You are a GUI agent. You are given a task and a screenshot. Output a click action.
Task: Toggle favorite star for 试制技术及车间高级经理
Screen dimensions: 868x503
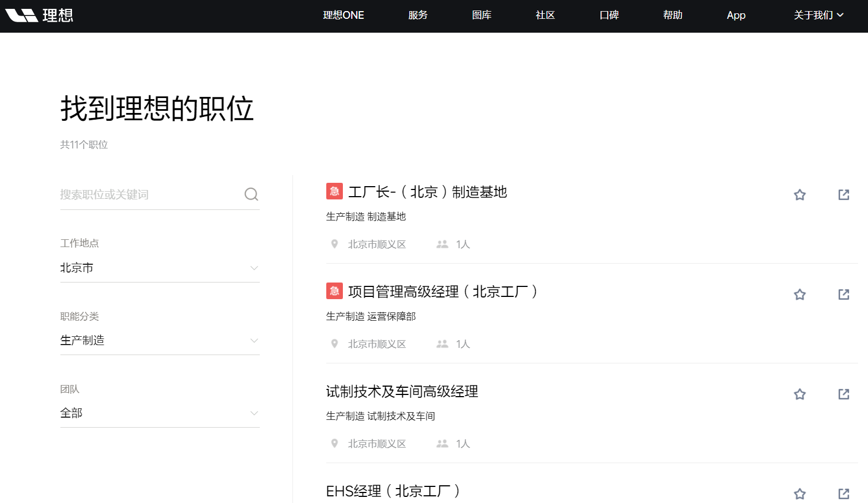click(x=799, y=394)
